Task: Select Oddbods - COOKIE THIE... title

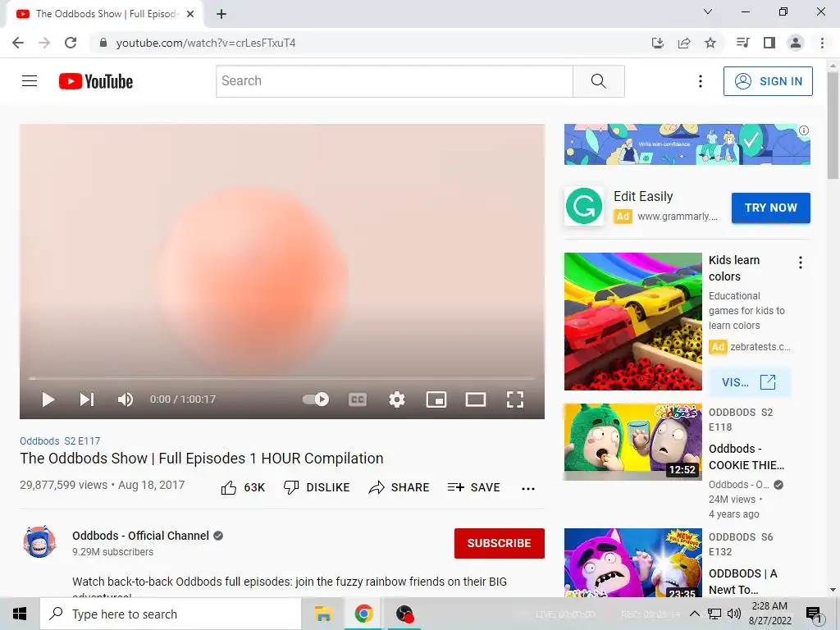Action: (x=746, y=457)
